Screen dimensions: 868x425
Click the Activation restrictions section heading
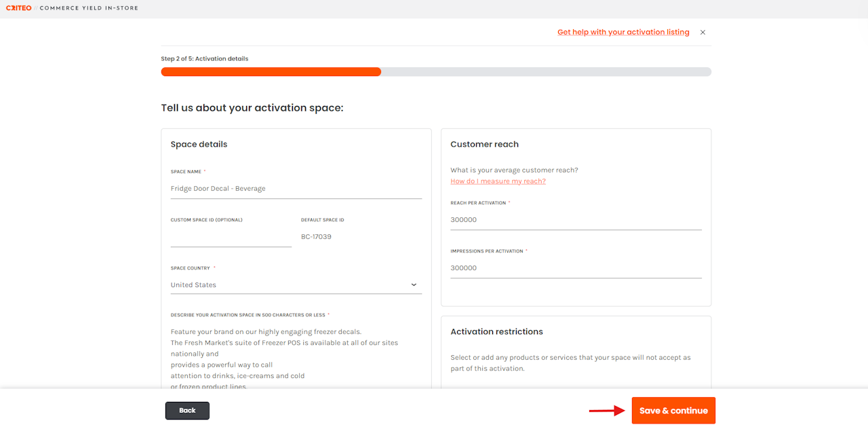coord(496,332)
